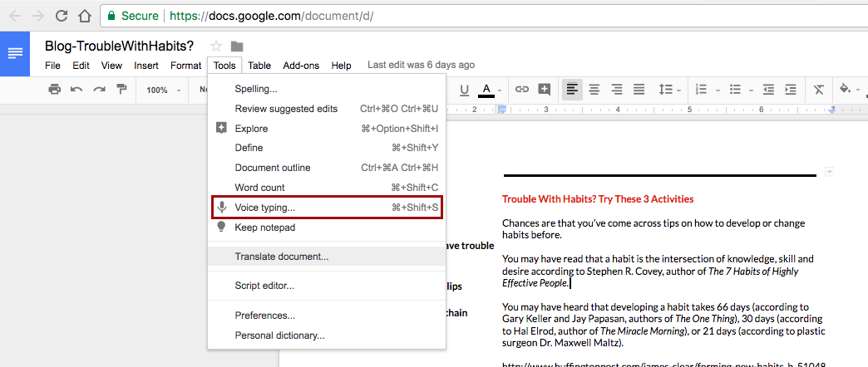Open the line spacing dropdown

click(x=668, y=89)
